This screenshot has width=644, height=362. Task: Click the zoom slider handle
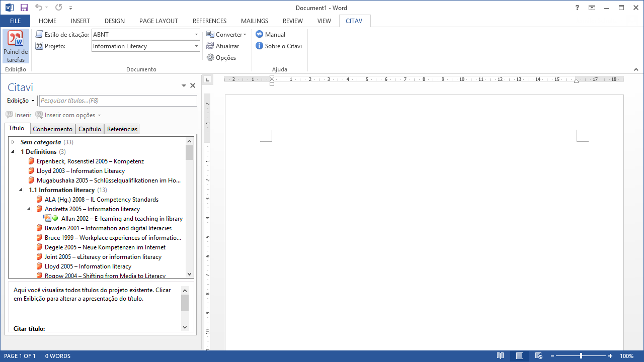[x=581, y=356]
